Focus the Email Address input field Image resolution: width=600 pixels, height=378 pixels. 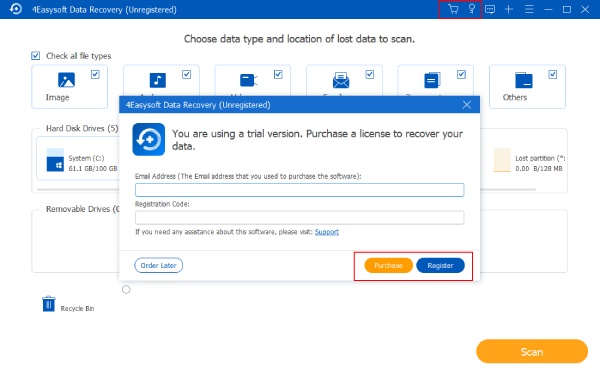(300, 190)
